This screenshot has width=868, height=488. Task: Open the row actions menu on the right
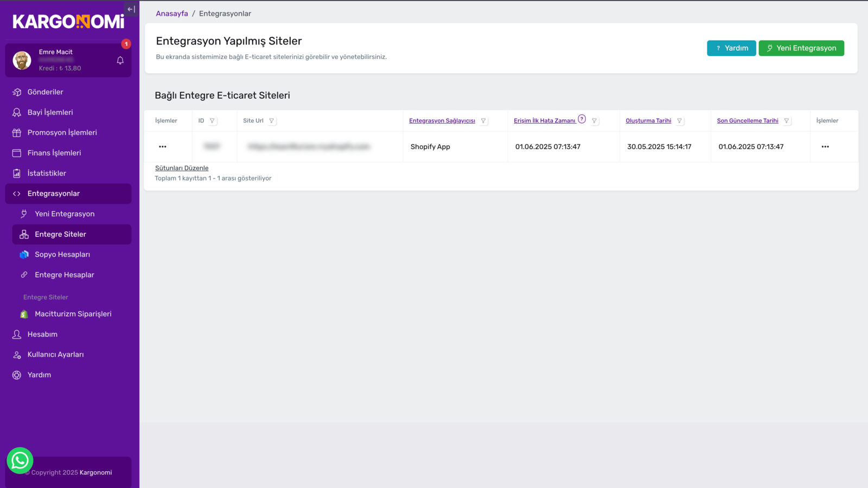click(825, 147)
